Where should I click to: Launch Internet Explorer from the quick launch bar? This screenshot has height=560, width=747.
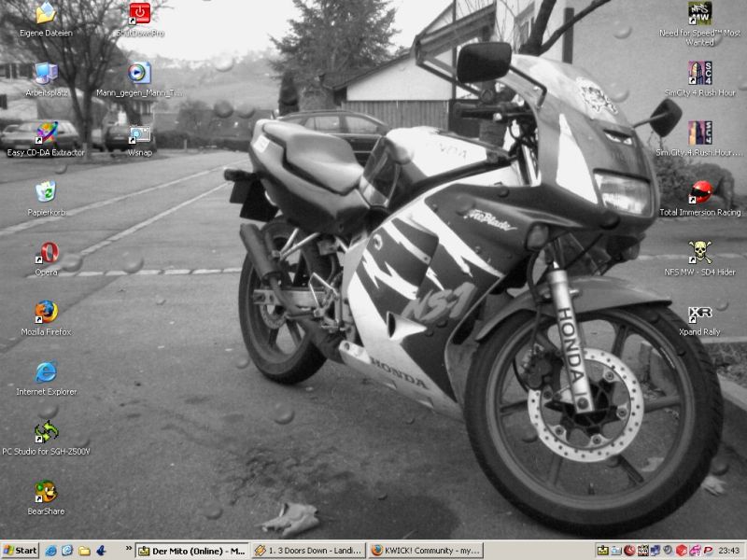pyautogui.click(x=50, y=551)
